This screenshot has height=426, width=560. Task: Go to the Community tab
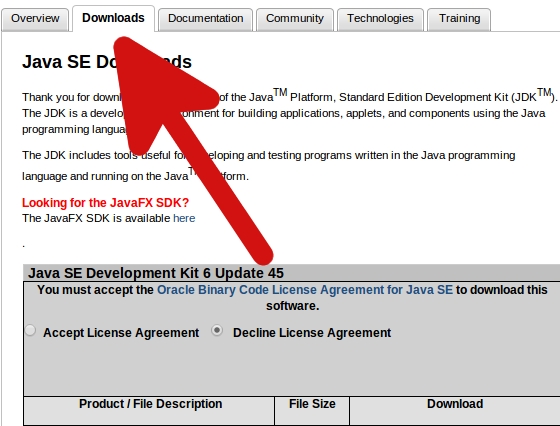pyautogui.click(x=295, y=19)
